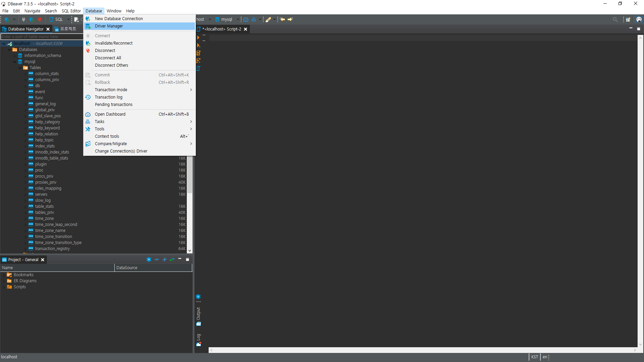The image size is (644, 362).
Task: Open Transaction mode submenu
Action: tap(111, 90)
